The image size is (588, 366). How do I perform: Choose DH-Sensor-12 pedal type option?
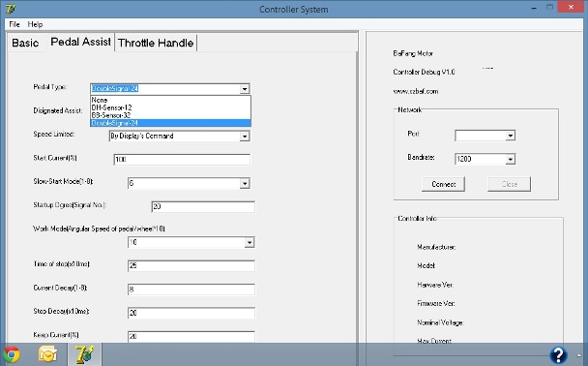(x=170, y=107)
